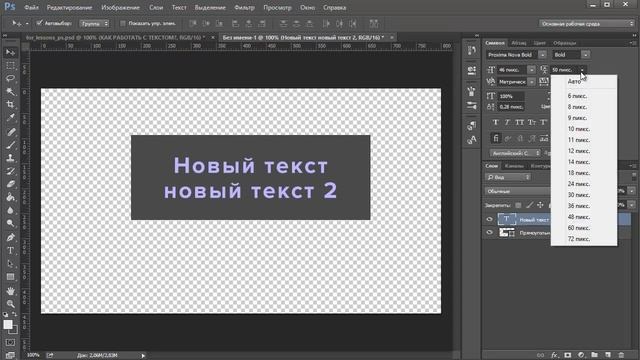Screen dimensions: 640x360
Task: Click the create new layer icon
Action: click(608, 355)
